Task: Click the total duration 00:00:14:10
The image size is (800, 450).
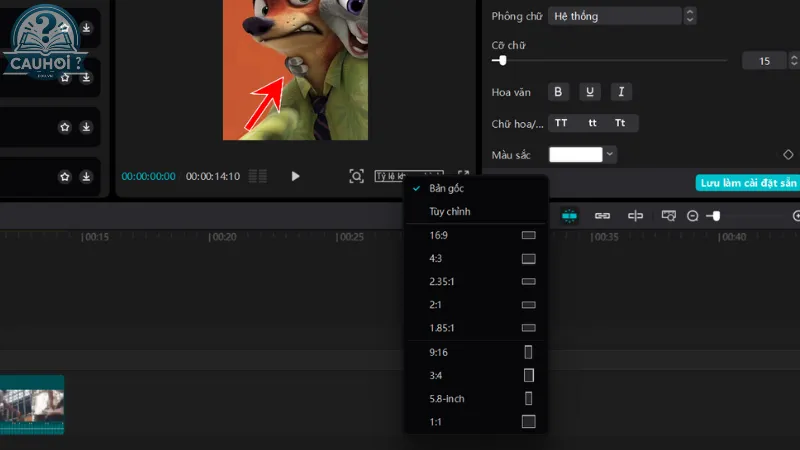Action: 213,176
